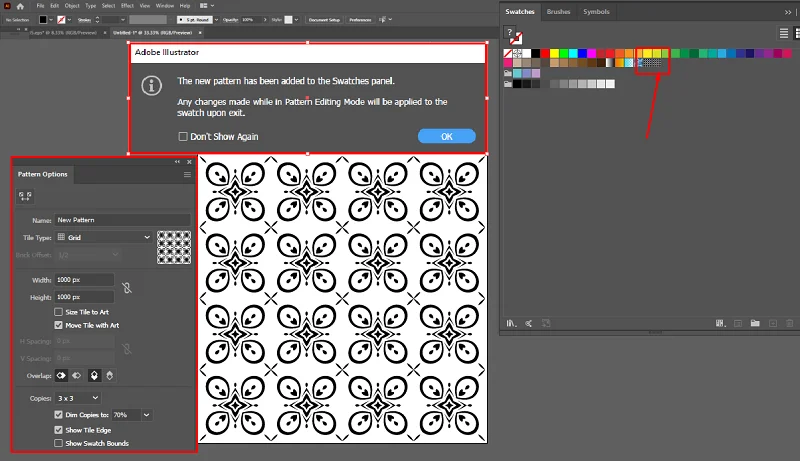Set overlap to Right in Front
This screenshot has width=800, height=461.
pos(77,375)
